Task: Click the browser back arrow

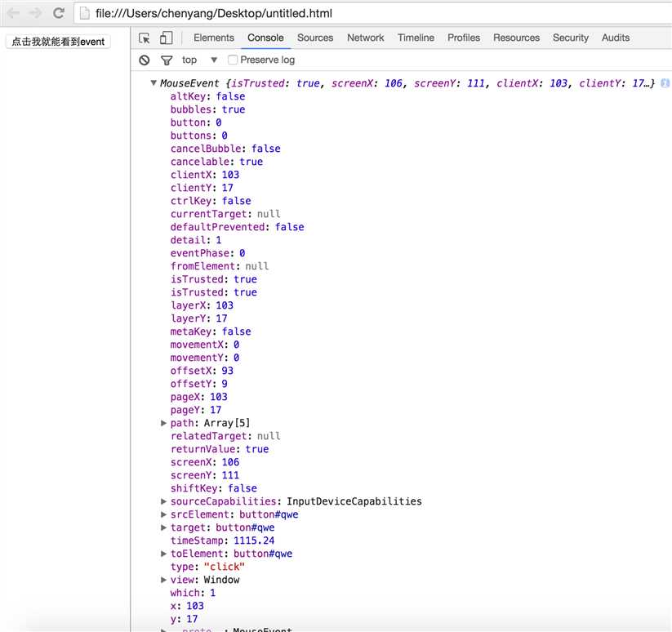Action: coord(14,13)
